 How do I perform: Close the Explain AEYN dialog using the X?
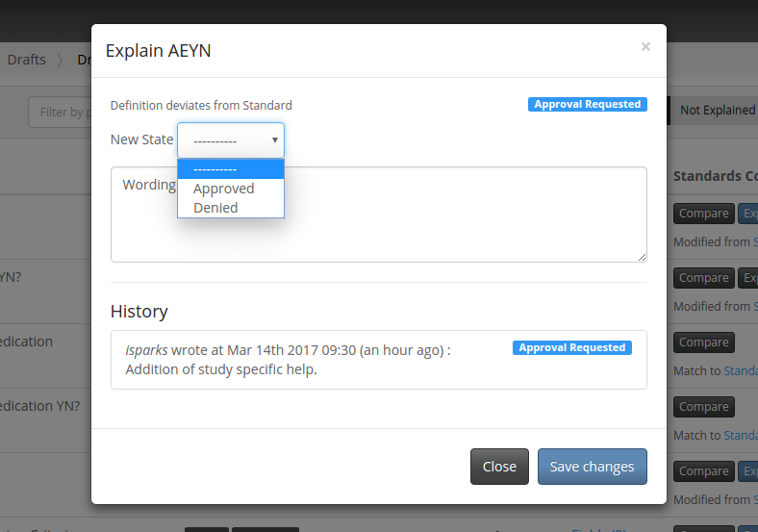point(645,46)
